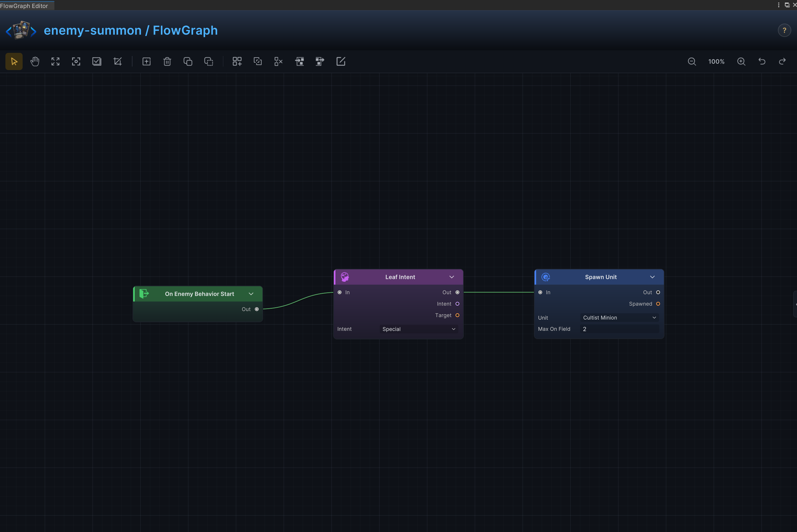
Task: Collapse the Spawn Unit node
Action: [652, 277]
